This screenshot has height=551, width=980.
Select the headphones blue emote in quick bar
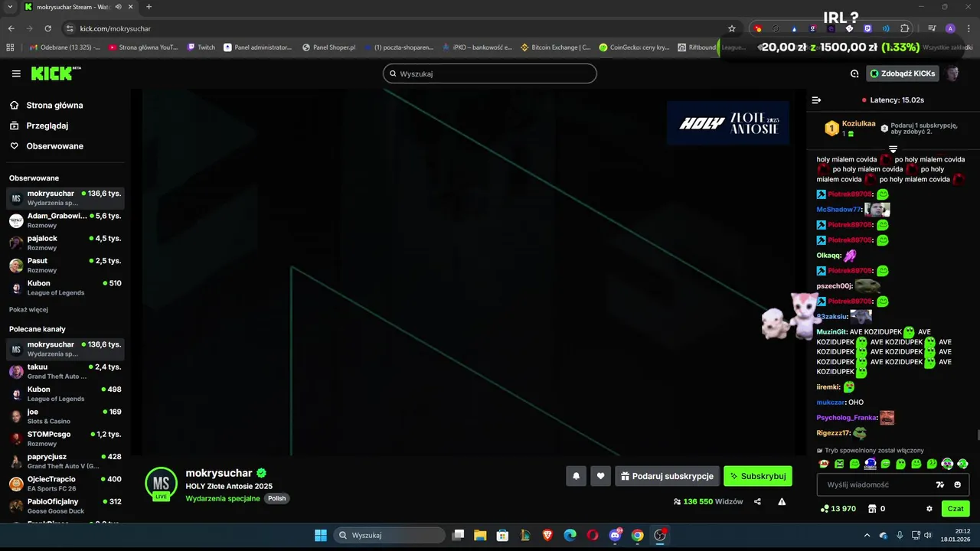tap(870, 464)
